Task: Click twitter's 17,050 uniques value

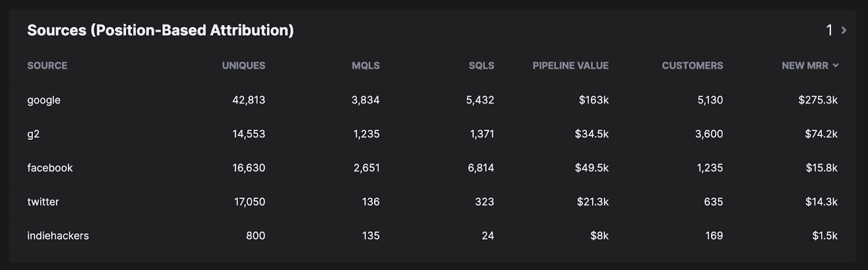Action: (x=250, y=202)
